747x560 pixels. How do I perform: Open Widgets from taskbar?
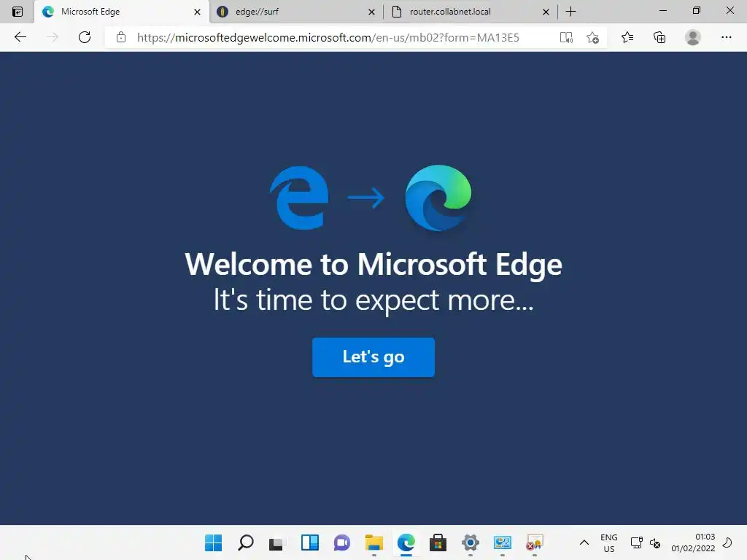coord(309,542)
